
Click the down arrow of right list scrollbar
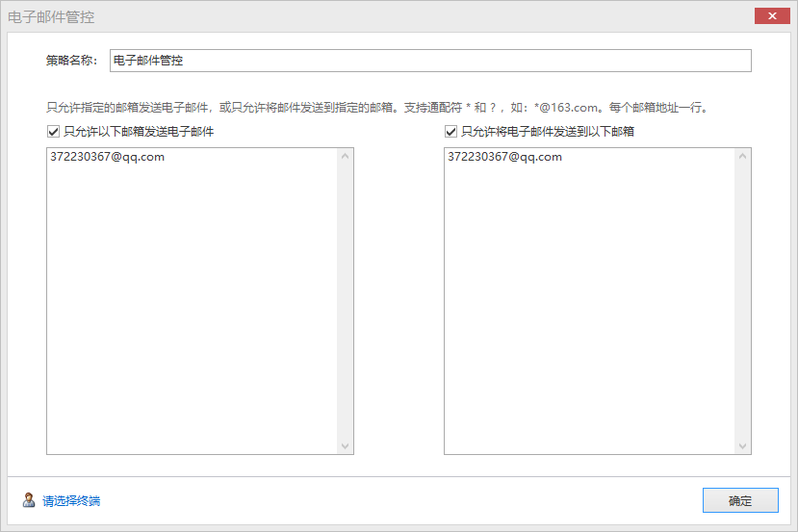pyautogui.click(x=742, y=446)
